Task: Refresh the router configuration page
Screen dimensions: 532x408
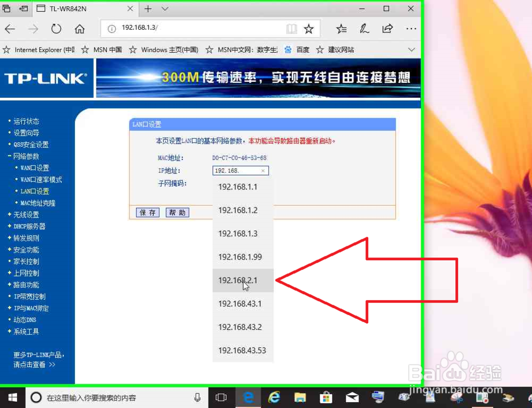Action: pos(56,29)
